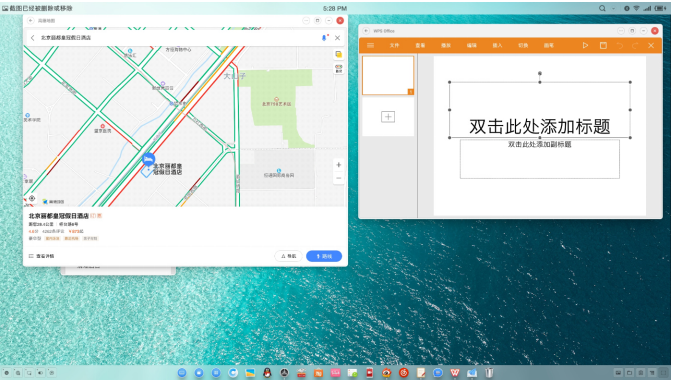Viewport: 673px width, 381px height.
Task: Recenter map with the locate-me icon
Action: coord(32,198)
